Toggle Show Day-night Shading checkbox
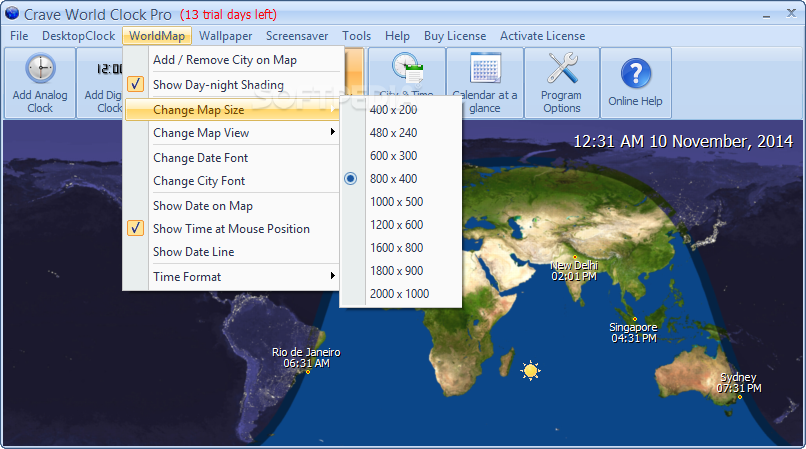806x449 pixels. click(x=135, y=84)
